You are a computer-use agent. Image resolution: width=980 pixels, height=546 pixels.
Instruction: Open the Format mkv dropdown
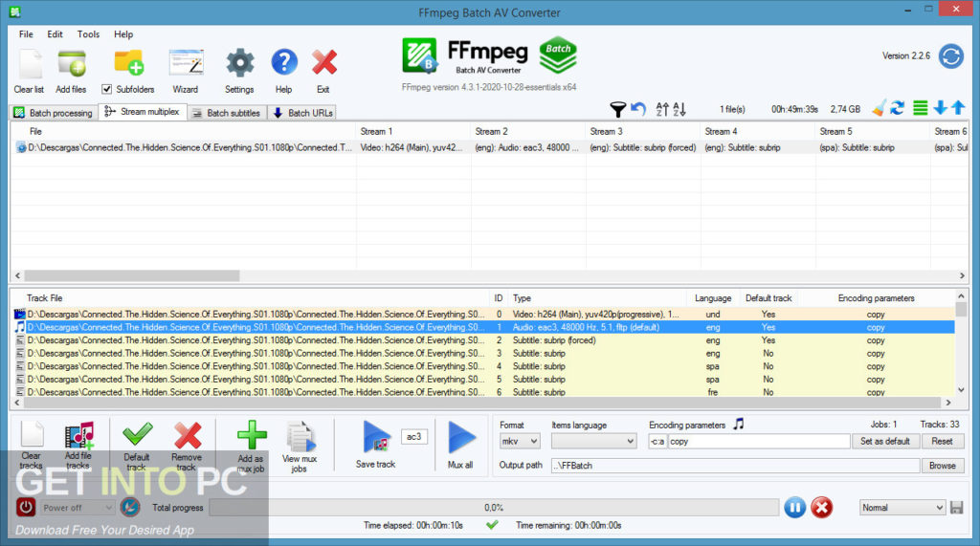(x=520, y=441)
